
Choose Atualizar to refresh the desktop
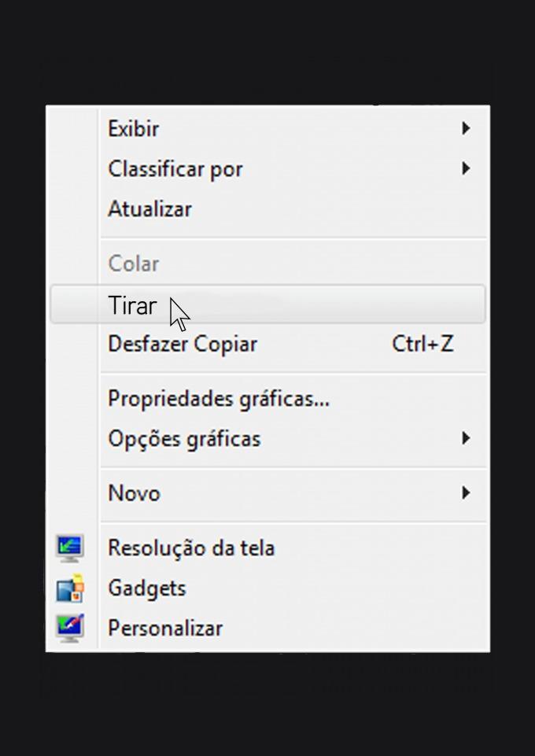[149, 209]
